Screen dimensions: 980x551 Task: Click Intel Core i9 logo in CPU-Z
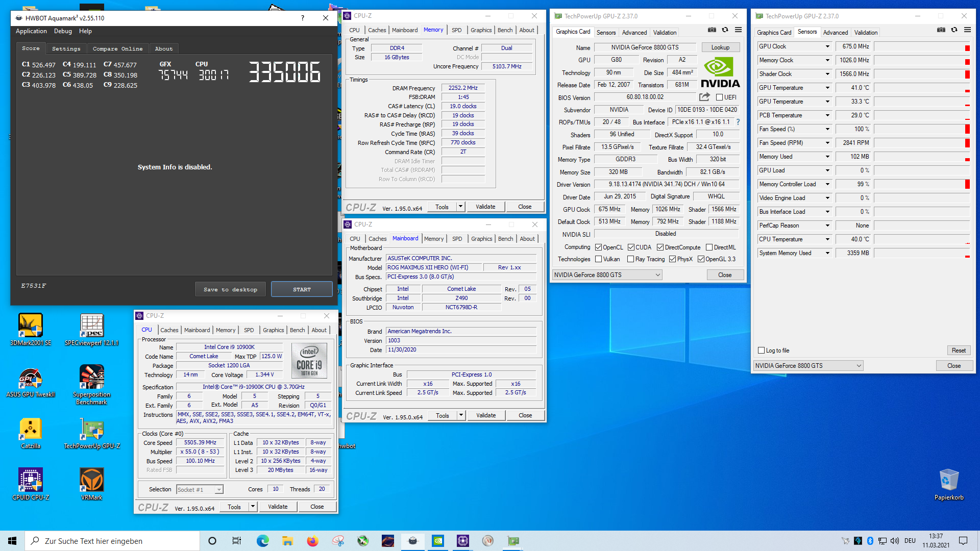(x=309, y=360)
